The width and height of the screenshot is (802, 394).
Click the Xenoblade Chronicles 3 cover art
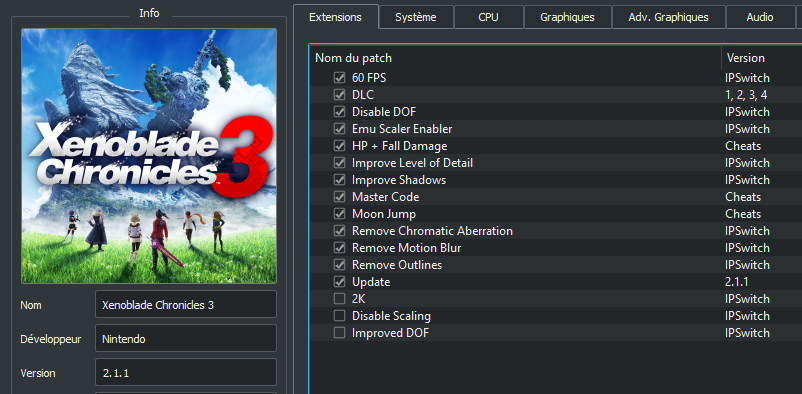(x=149, y=156)
